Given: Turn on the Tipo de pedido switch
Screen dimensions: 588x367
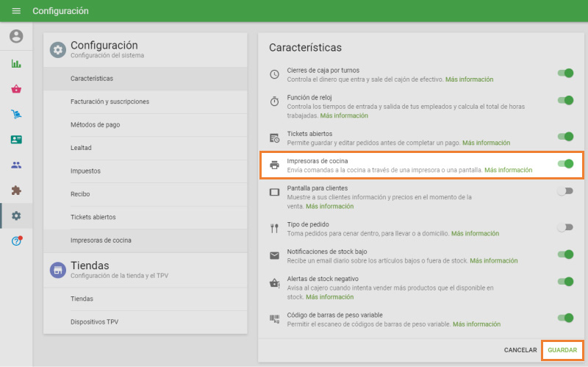Looking at the screenshot, I should 564,227.
